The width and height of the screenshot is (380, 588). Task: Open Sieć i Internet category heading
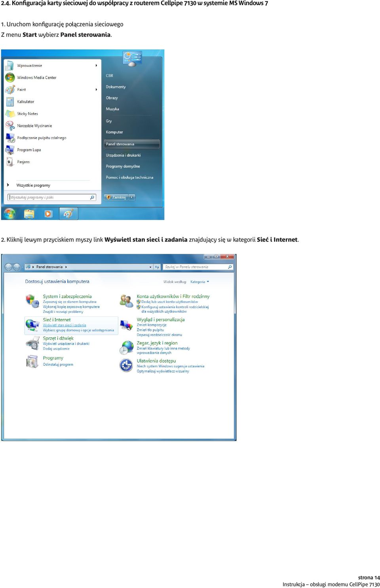click(57, 320)
